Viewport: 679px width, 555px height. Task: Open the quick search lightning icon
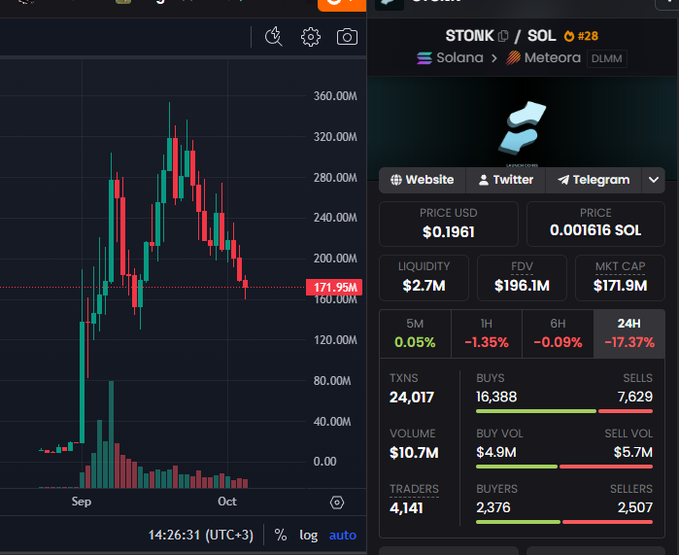coord(274,36)
